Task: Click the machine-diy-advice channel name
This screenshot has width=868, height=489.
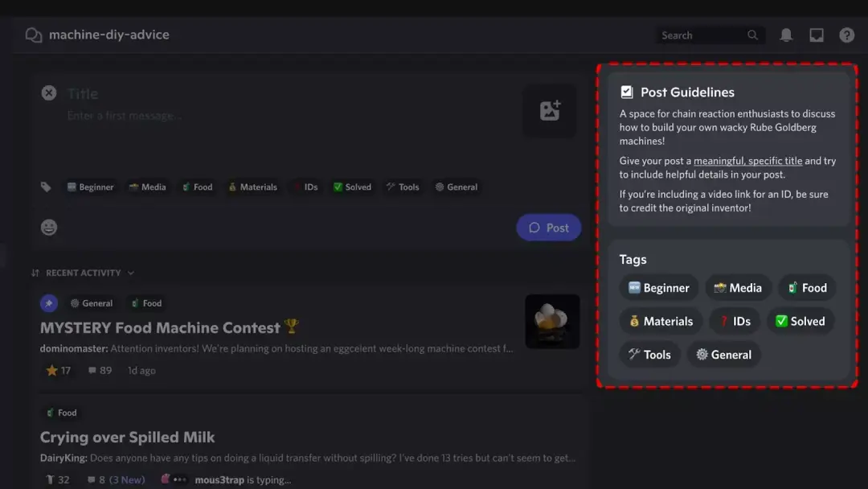Action: (x=109, y=35)
